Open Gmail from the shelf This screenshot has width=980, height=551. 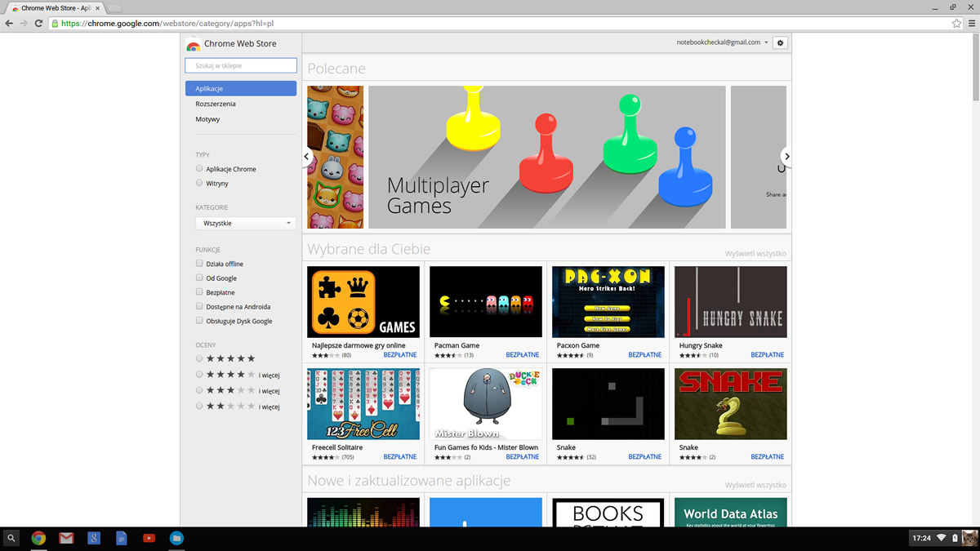point(66,538)
